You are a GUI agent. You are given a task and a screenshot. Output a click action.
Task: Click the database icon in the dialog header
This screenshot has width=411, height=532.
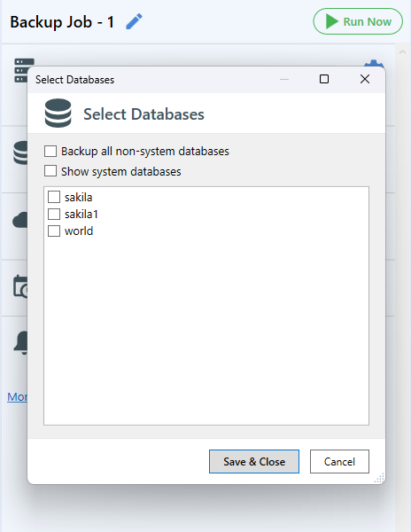58,113
